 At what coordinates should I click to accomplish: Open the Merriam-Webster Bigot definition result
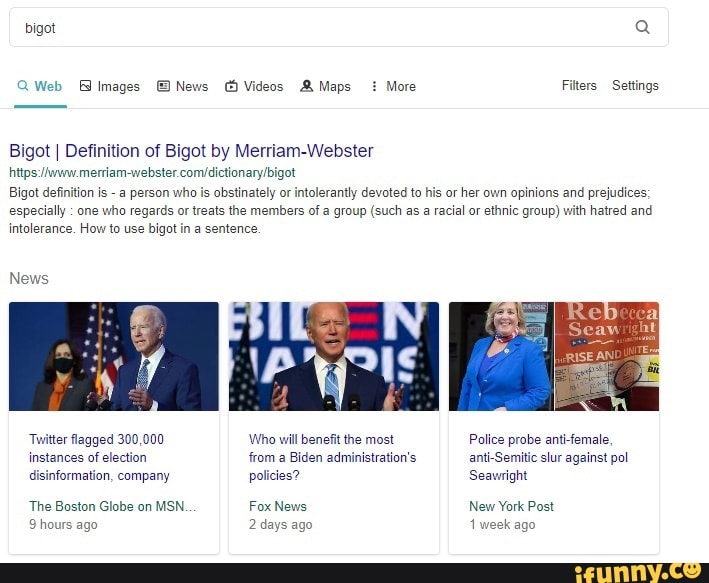pyautogui.click(x=191, y=151)
